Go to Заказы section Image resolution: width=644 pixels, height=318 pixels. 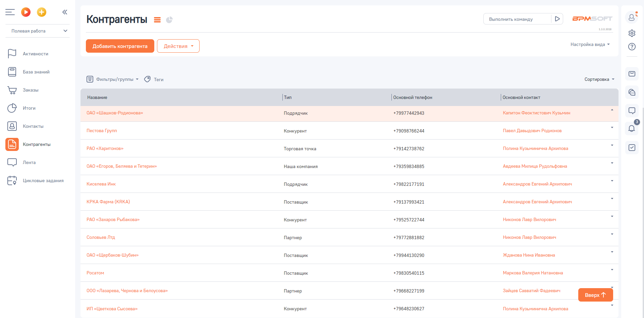pyautogui.click(x=31, y=90)
